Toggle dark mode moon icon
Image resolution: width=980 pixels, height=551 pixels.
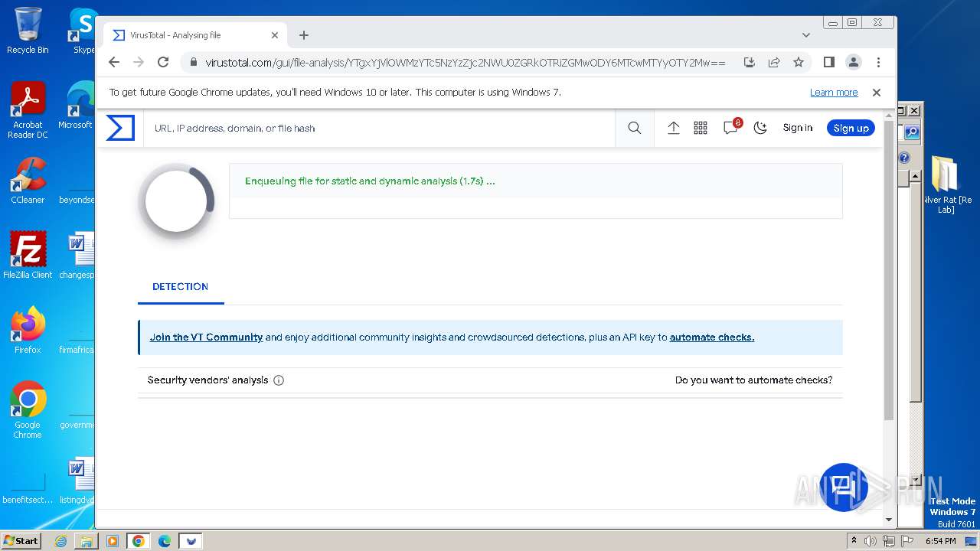(760, 128)
